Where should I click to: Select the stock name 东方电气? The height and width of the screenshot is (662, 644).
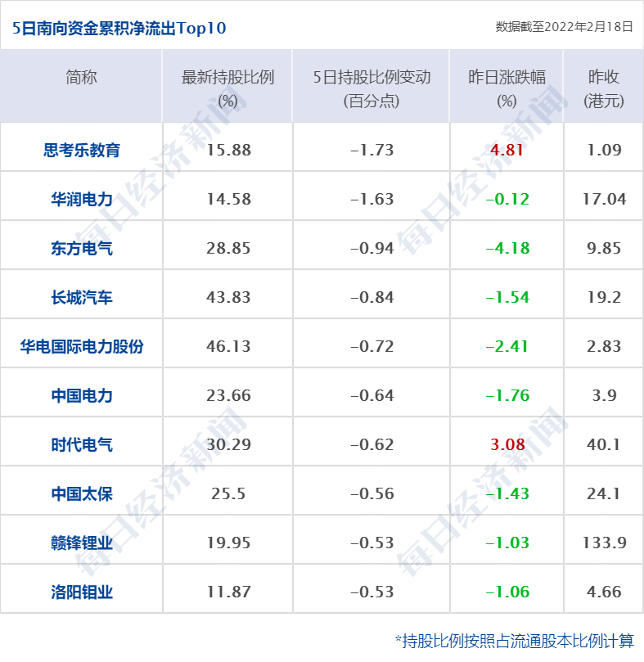(82, 248)
